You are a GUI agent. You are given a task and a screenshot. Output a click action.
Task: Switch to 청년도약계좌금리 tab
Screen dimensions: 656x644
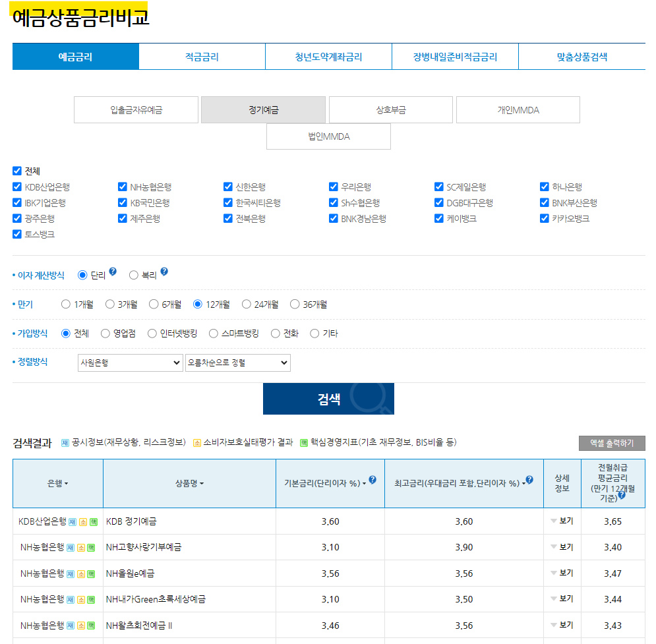click(328, 57)
